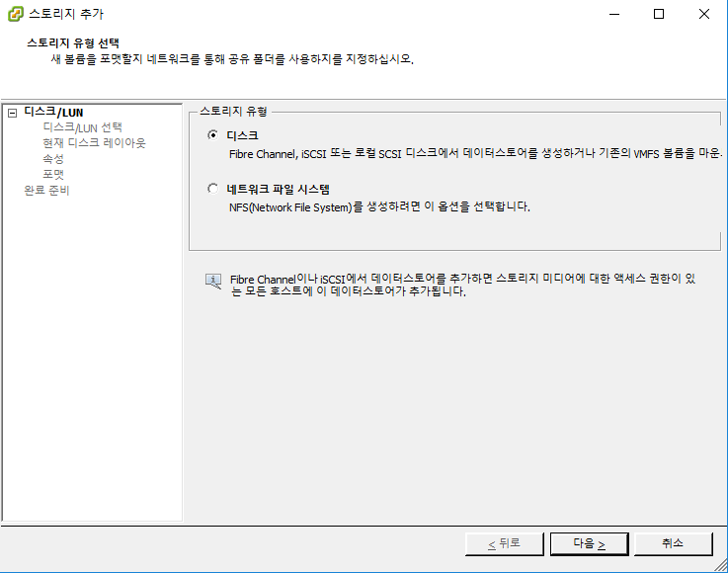Click the Fibre Channel, iSCSI disk description text
The image size is (728, 573).
(474, 154)
